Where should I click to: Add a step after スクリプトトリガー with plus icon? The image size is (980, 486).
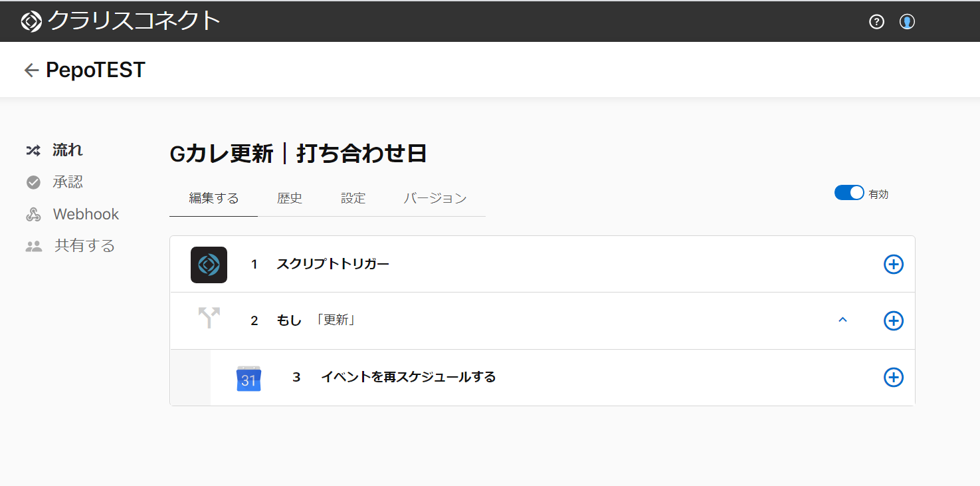tap(894, 265)
